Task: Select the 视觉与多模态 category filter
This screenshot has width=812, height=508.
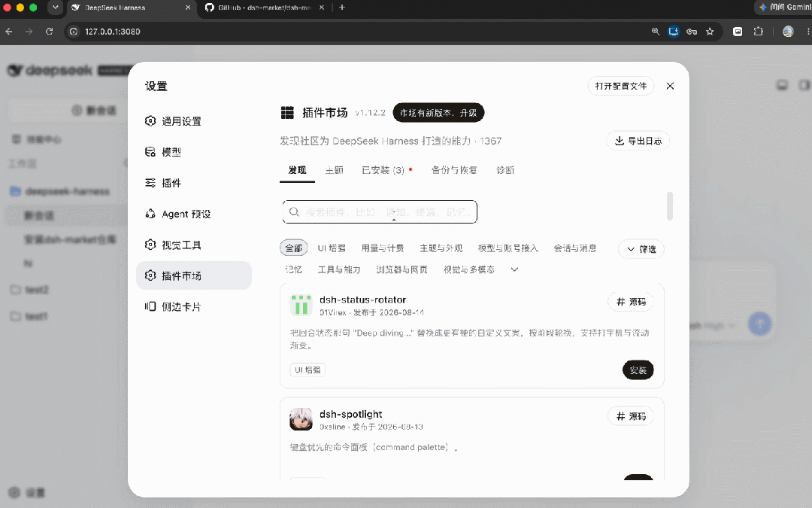Action: pos(468,269)
